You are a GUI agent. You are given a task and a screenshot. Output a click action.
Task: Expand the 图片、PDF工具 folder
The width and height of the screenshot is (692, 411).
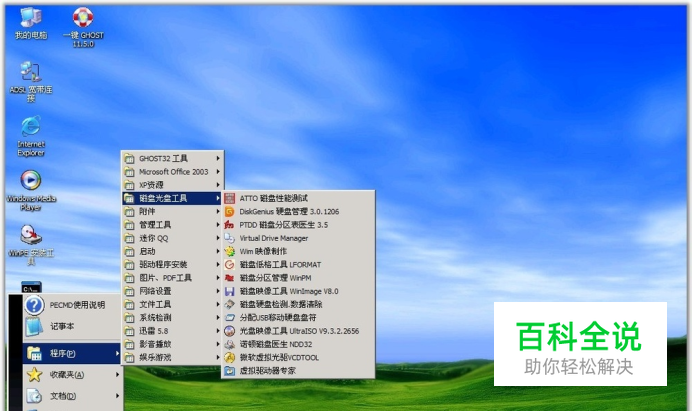(x=173, y=278)
